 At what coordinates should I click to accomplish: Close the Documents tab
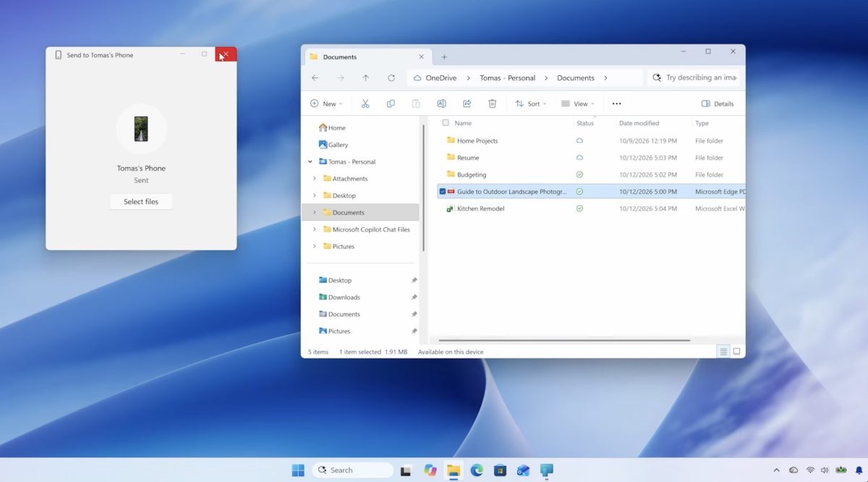423,57
